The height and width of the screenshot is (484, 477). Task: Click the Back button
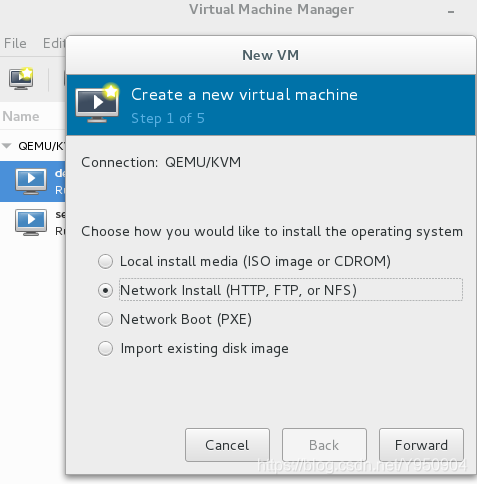pyautogui.click(x=324, y=445)
